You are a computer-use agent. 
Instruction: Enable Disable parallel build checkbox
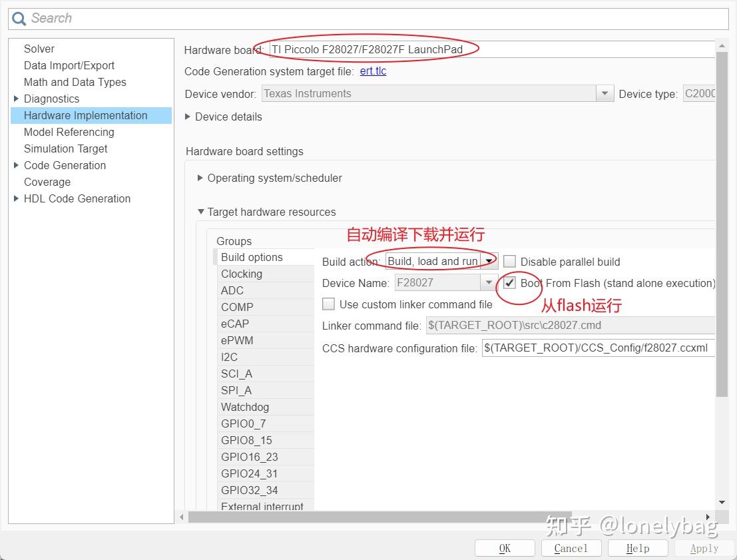(509, 262)
